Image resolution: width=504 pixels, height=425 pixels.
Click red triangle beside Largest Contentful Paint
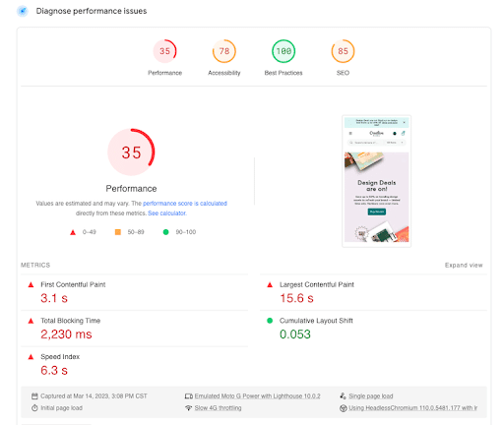click(x=270, y=284)
